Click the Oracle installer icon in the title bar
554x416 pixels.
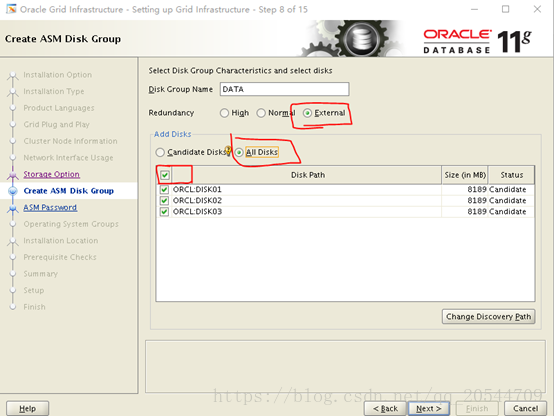point(11,8)
